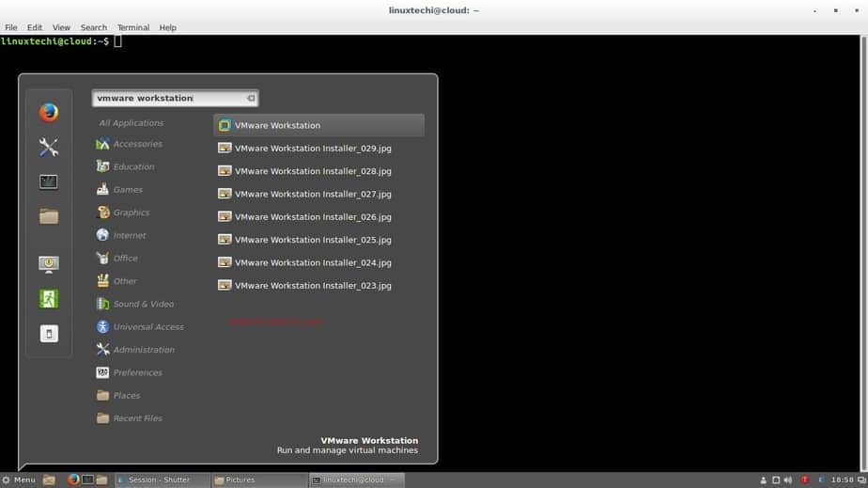
Task: Switch to Session - Shutter taskbar window
Action: pos(162,480)
